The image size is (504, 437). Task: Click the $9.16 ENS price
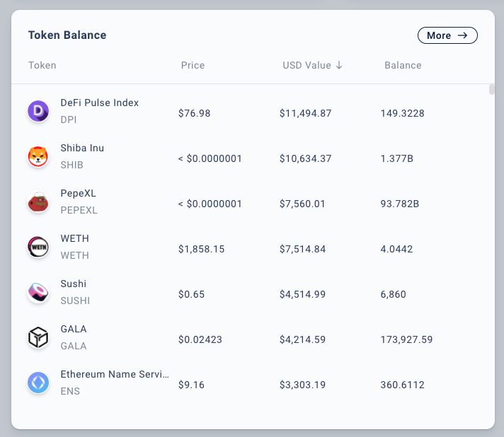(x=191, y=385)
